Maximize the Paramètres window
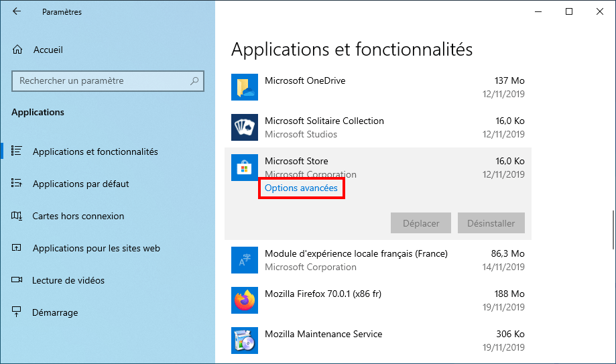Screen dimensions: 616x364 569,11
